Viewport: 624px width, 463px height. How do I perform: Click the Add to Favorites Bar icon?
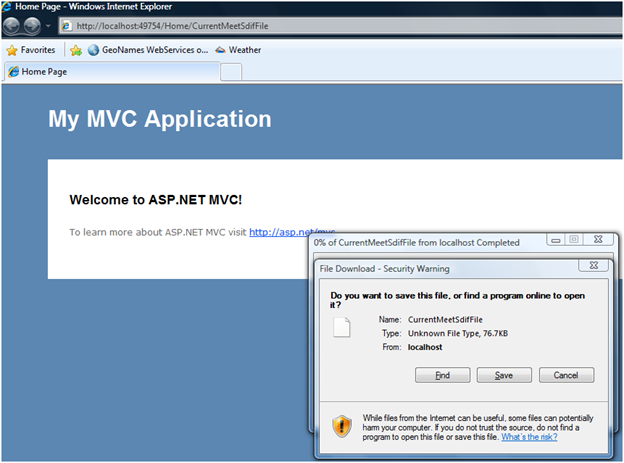click(75, 49)
